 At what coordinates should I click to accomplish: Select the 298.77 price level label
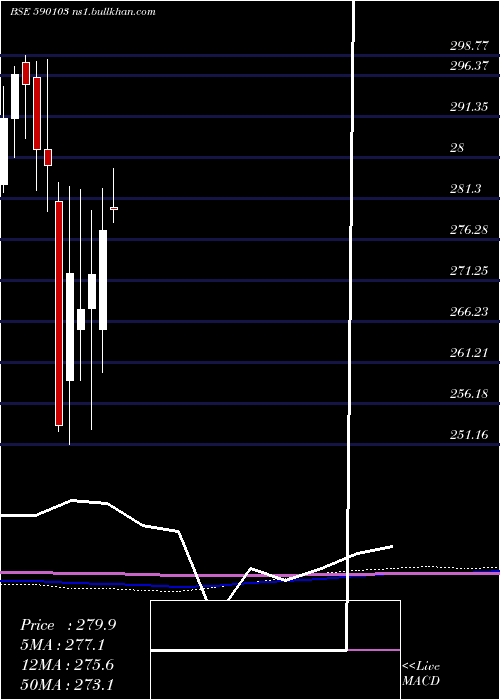[469, 46]
